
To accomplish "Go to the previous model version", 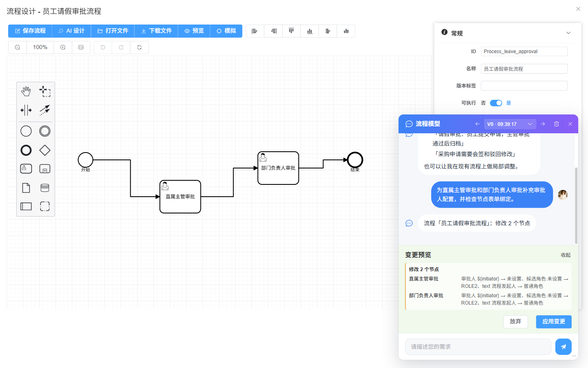I will (x=477, y=124).
